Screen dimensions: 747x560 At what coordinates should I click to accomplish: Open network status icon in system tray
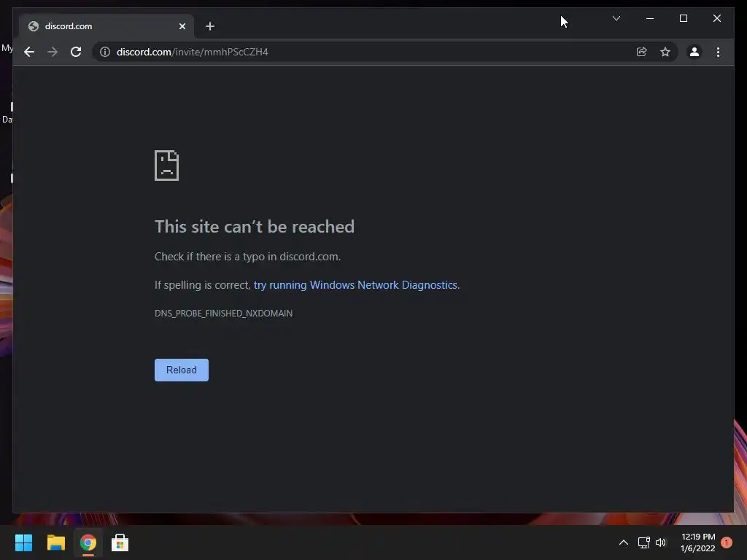[643, 542]
